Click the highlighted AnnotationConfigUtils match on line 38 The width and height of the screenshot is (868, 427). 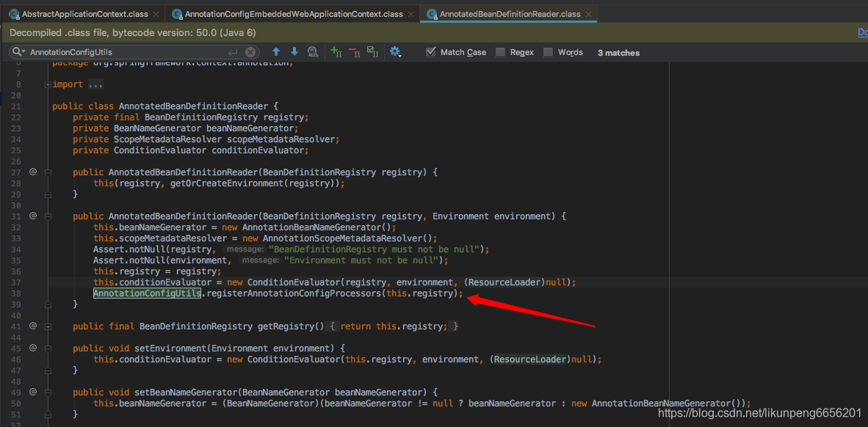tap(146, 293)
